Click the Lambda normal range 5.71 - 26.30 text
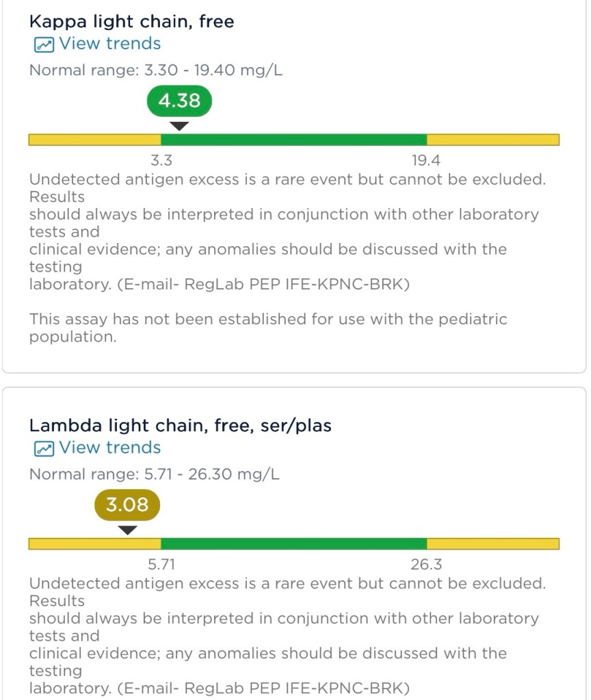 click(x=154, y=474)
